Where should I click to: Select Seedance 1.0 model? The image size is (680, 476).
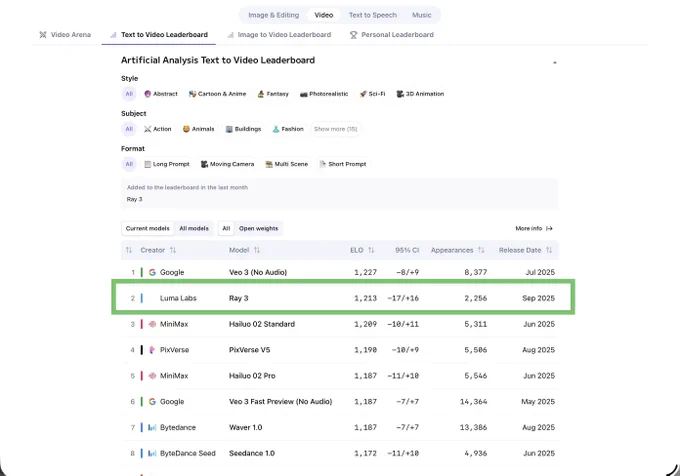click(252, 453)
